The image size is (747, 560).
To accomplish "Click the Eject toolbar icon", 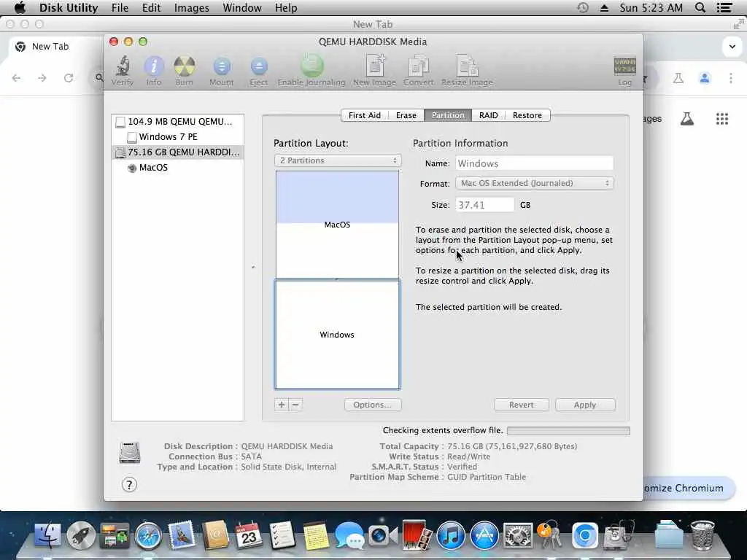I will click(259, 71).
